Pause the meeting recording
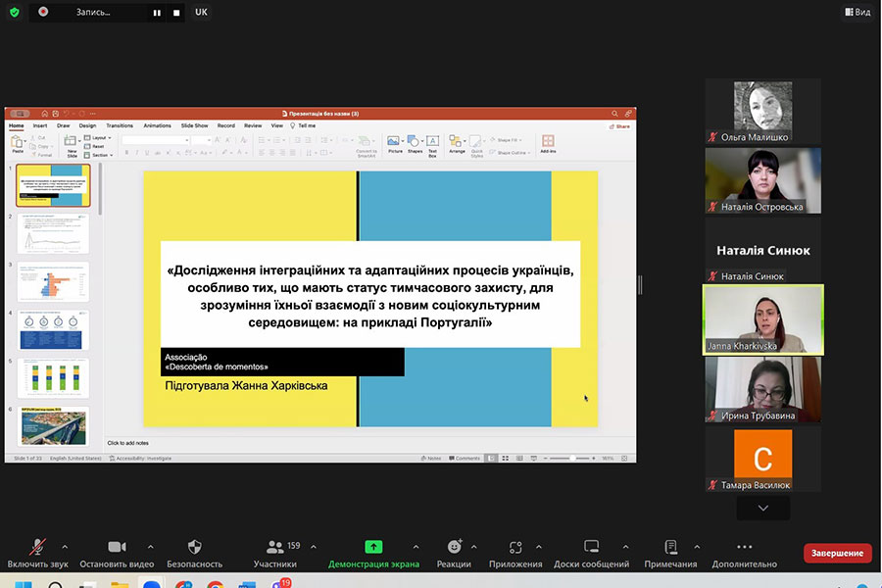 (156, 13)
